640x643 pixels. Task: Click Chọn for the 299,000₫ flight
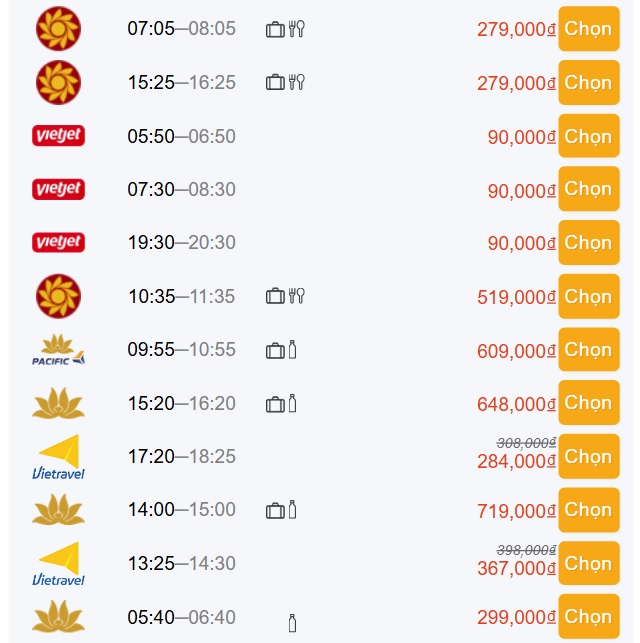tap(587, 617)
